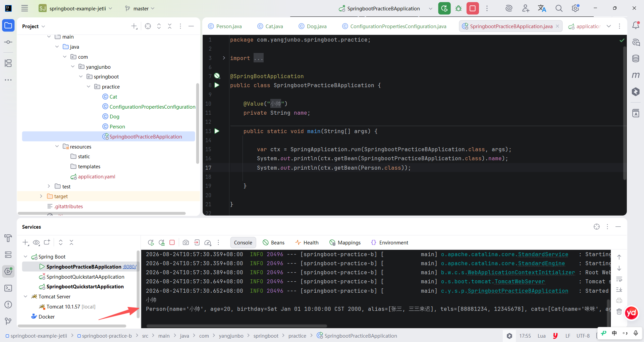This screenshot has width=644, height=342.
Task: Open Search Everywhere magnifier icon
Action: [559, 8]
